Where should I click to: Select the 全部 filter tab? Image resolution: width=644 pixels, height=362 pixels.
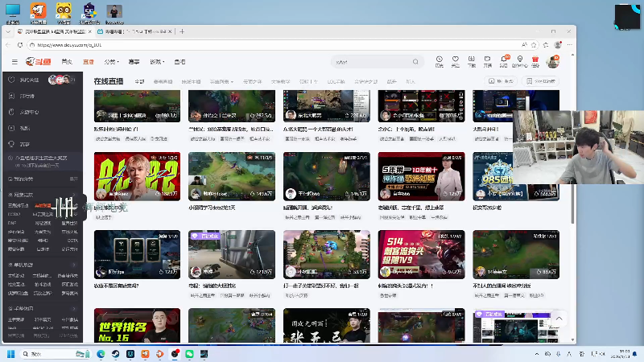[x=139, y=82]
